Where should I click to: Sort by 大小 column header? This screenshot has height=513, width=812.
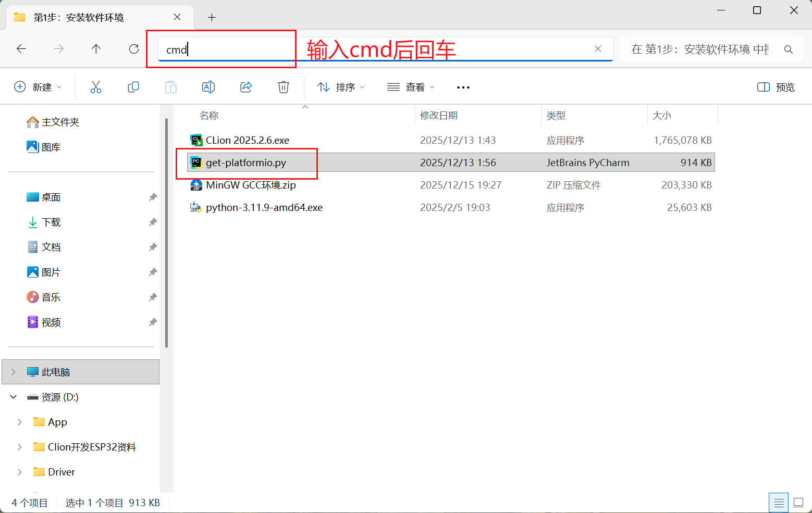tap(662, 116)
